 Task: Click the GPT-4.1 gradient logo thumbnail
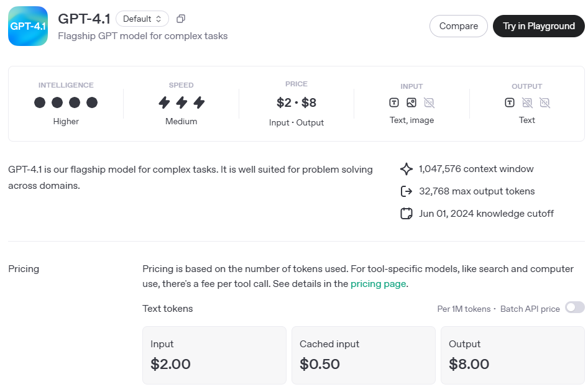tap(28, 26)
